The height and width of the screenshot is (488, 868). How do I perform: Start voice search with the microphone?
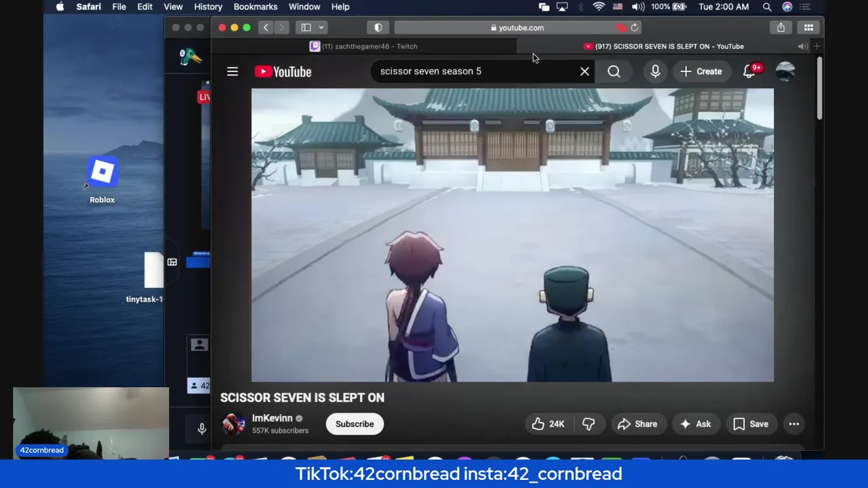tap(655, 71)
